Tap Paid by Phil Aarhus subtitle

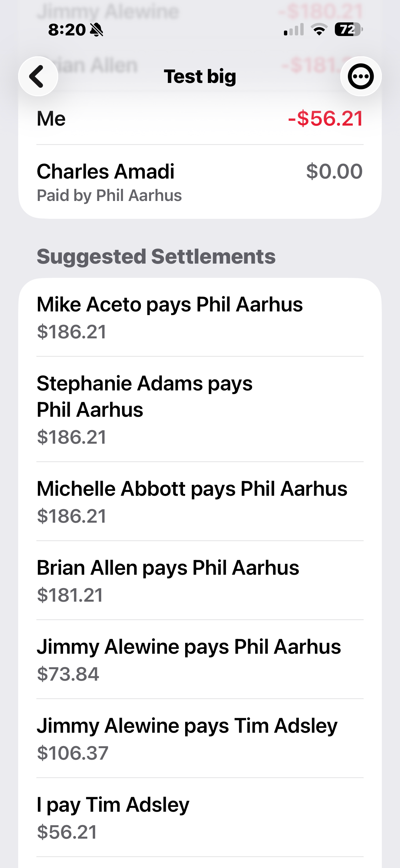tap(109, 196)
